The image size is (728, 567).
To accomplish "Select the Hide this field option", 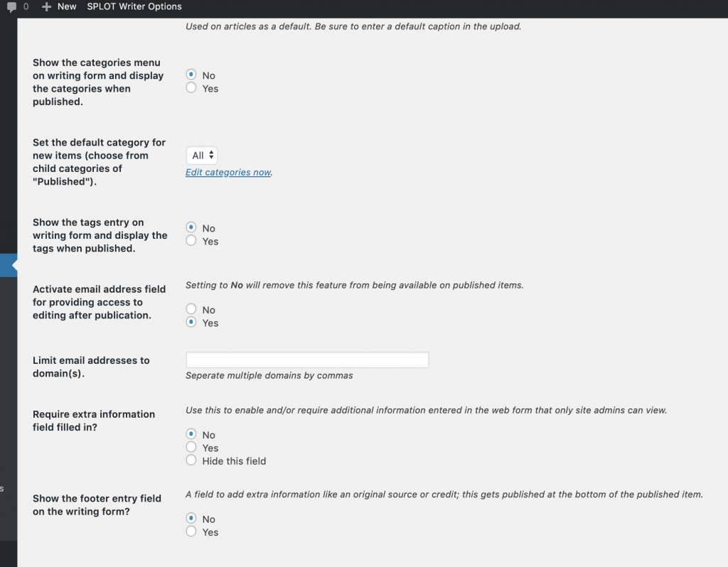I will [x=191, y=460].
